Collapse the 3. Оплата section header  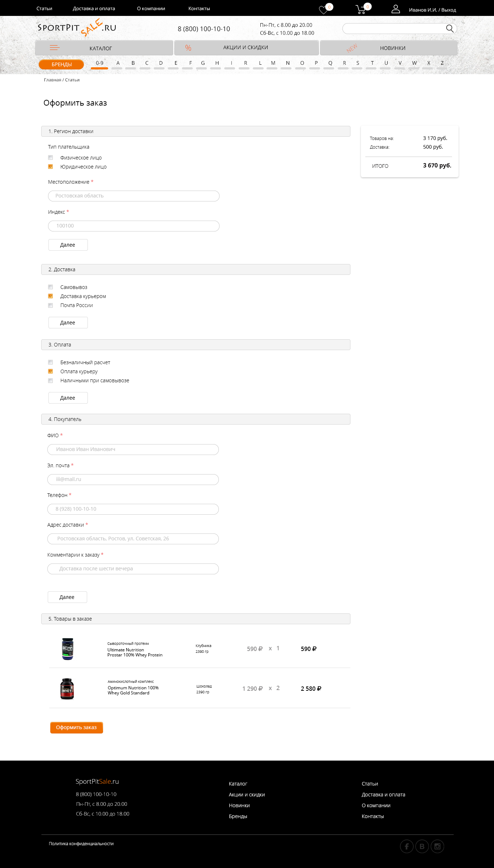196,345
